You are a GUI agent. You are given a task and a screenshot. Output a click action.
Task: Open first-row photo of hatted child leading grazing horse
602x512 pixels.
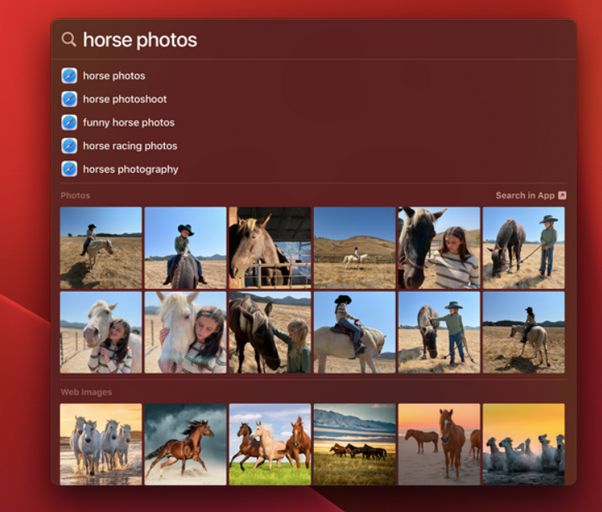point(524,248)
